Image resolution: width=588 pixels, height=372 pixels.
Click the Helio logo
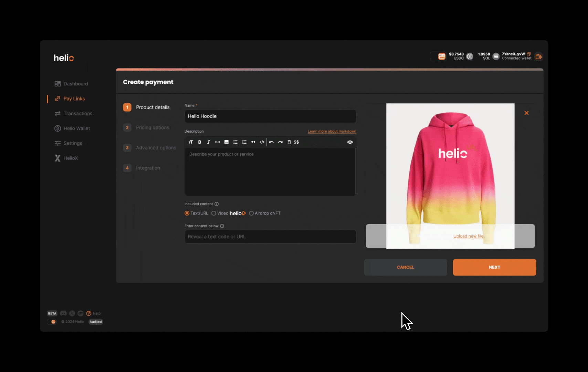tap(64, 58)
